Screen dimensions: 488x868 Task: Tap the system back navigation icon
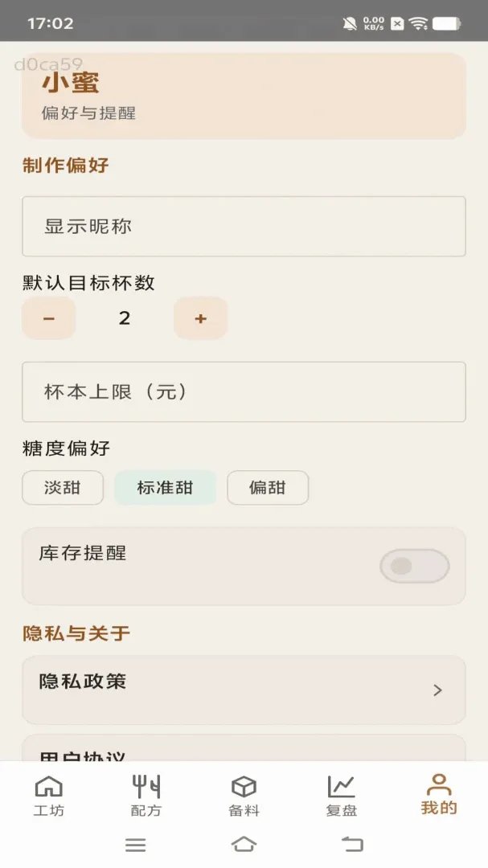click(x=352, y=844)
